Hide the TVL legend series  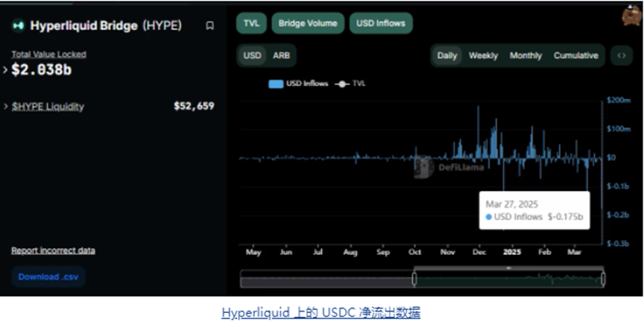(x=350, y=83)
